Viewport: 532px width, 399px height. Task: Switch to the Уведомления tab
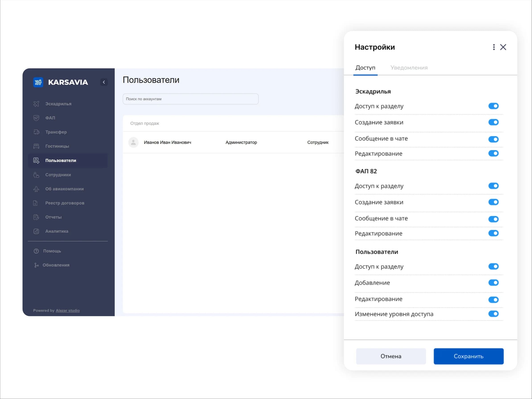[409, 68]
